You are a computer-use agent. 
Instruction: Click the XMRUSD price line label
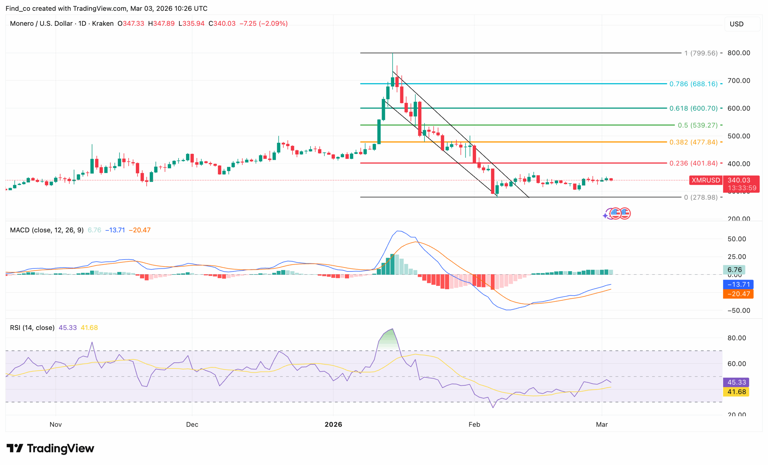tap(705, 180)
